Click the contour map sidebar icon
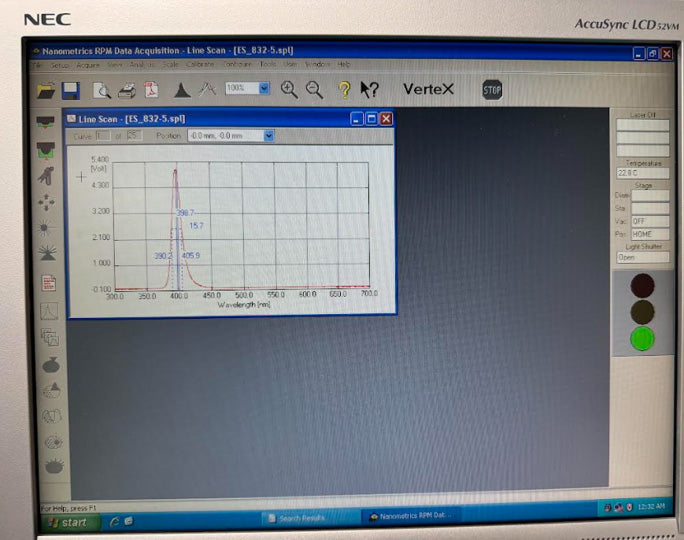Viewport: 684px width, 540px height. pyautogui.click(x=51, y=416)
